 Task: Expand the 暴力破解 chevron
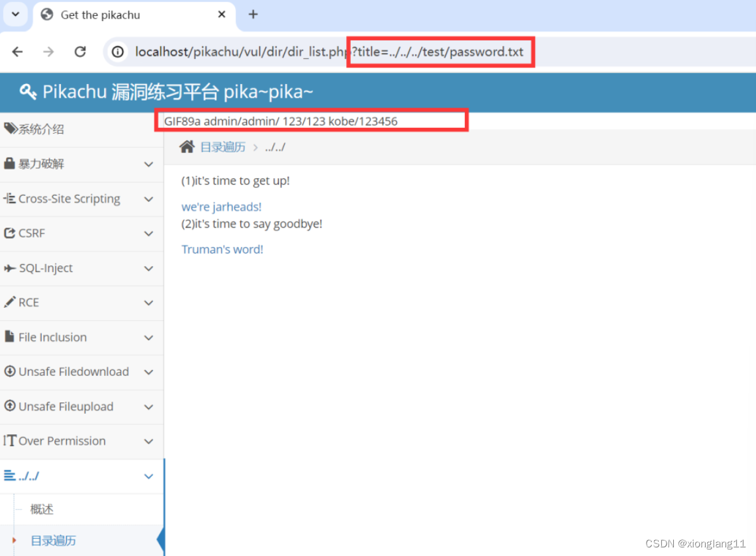pyautogui.click(x=148, y=164)
